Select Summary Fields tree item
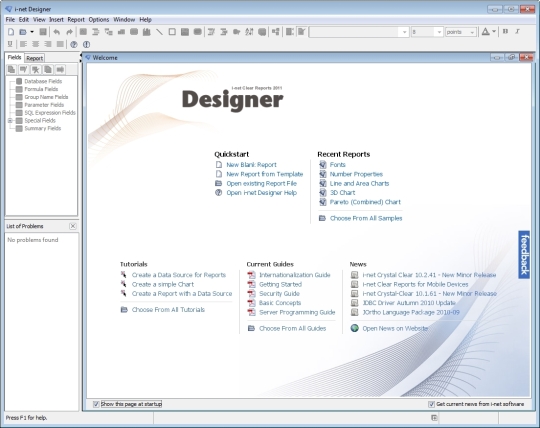 pos(43,128)
